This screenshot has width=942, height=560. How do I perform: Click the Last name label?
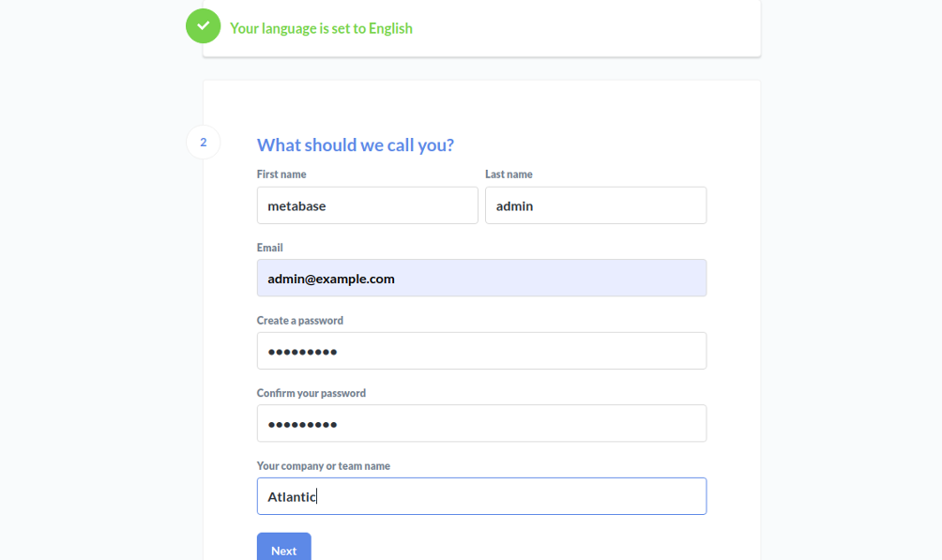pos(509,174)
